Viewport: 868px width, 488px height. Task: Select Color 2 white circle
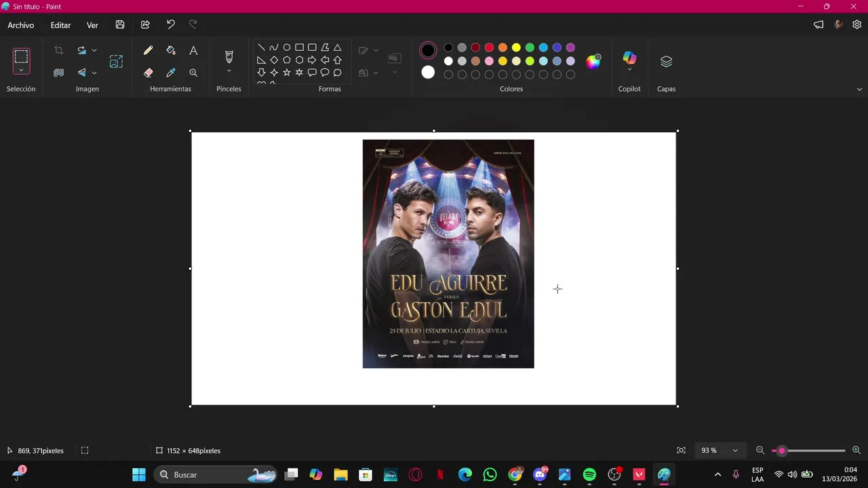428,72
